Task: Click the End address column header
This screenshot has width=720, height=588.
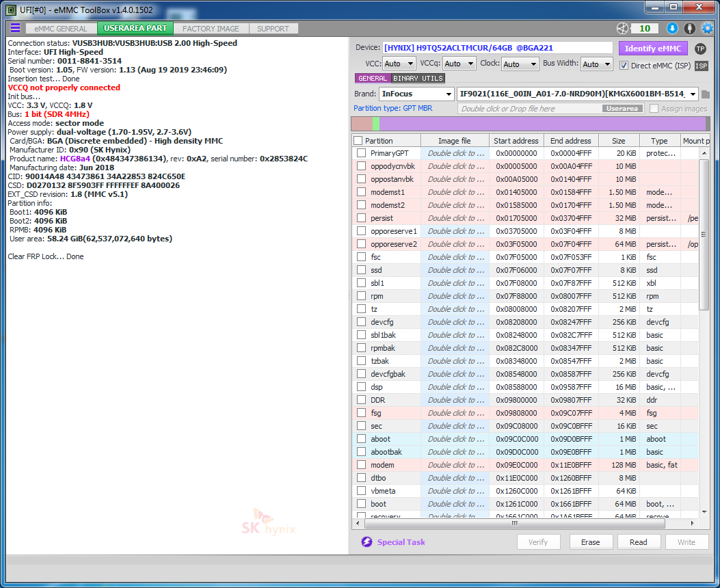Action: point(571,141)
